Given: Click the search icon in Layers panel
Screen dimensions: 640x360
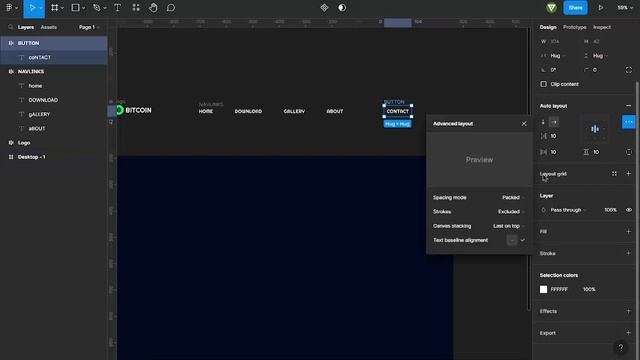Looking at the screenshot, I should click(10, 27).
